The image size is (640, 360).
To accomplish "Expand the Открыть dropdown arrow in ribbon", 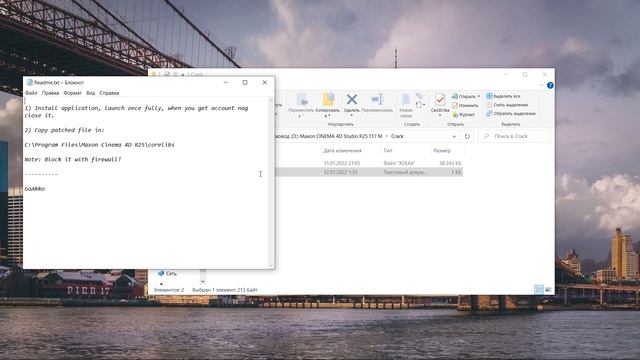I will [x=478, y=97].
